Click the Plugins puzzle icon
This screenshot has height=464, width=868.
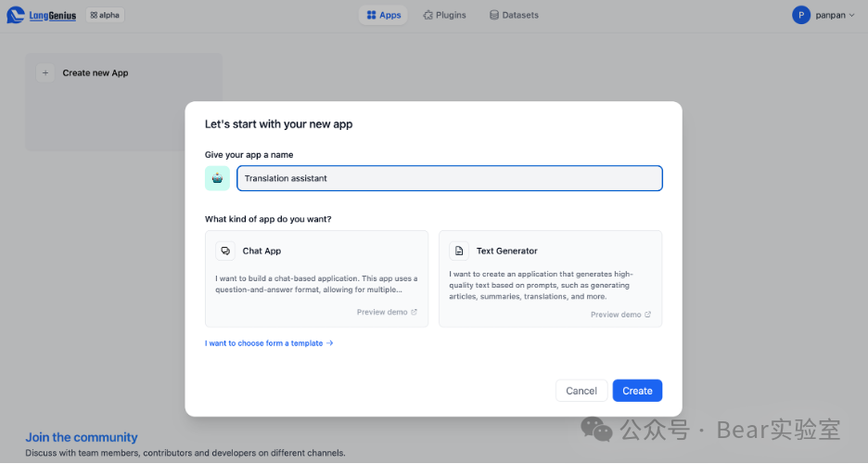[428, 15]
